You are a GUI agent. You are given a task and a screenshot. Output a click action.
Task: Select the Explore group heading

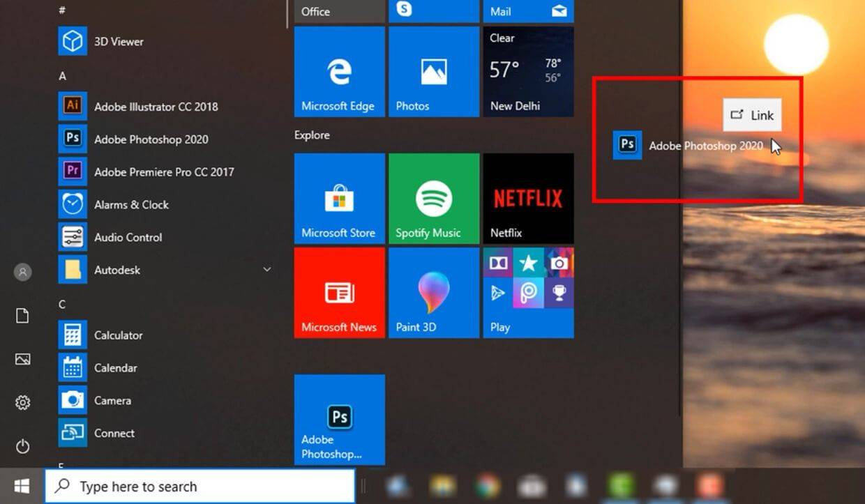pyautogui.click(x=312, y=135)
